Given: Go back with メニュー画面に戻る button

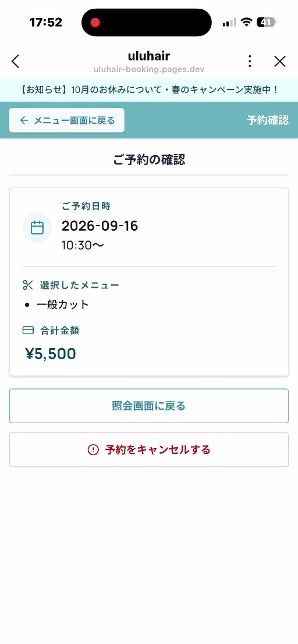Looking at the screenshot, I should point(66,120).
